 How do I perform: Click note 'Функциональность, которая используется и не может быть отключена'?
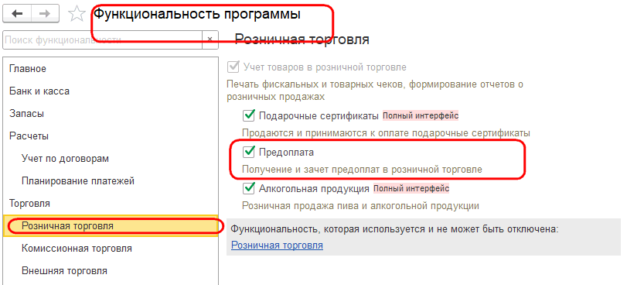point(395,228)
